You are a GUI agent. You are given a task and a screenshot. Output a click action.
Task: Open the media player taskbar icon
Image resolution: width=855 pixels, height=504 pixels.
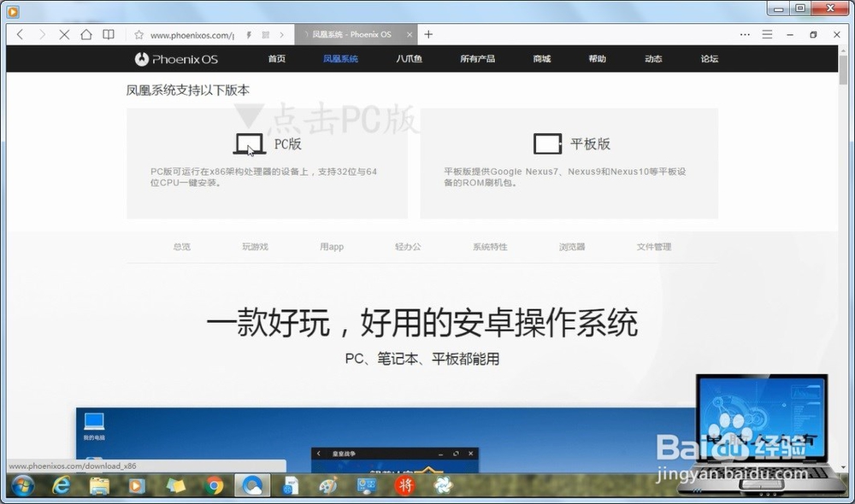coord(137,485)
